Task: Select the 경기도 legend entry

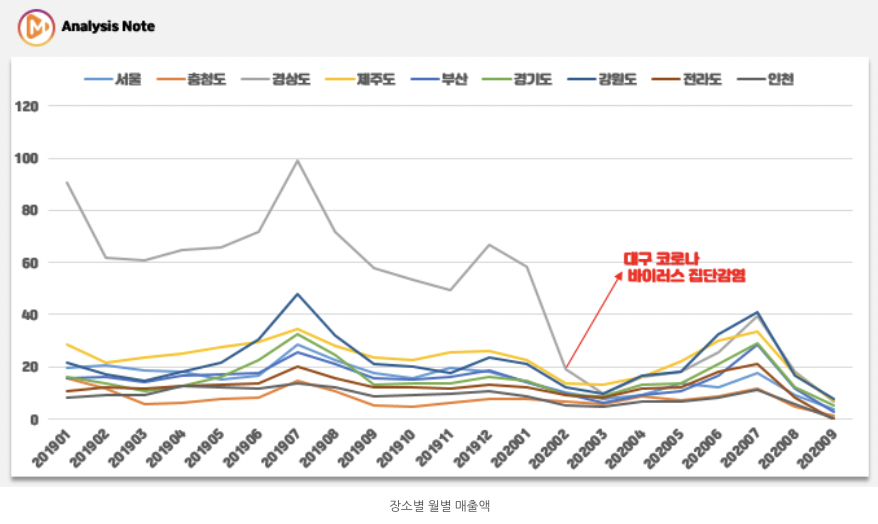Action: [517, 79]
